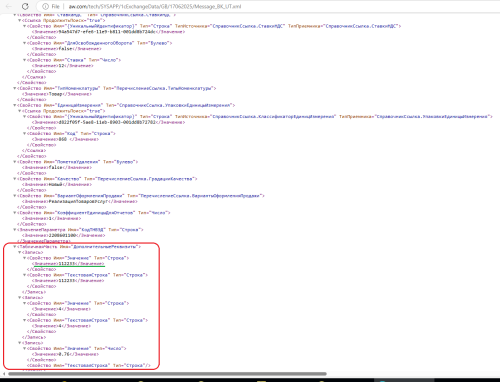Click the underlined value 112233 line
The height and width of the screenshot is (382, 500).
(x=68, y=264)
